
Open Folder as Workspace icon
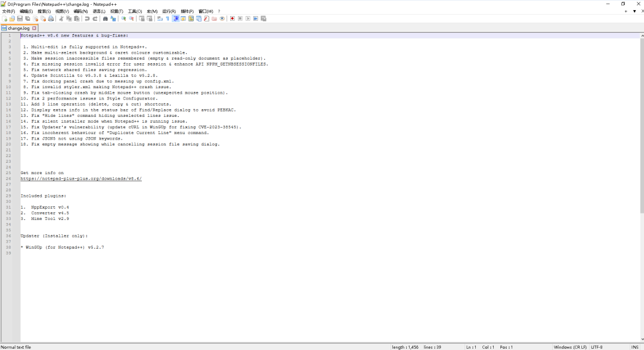pos(215,18)
